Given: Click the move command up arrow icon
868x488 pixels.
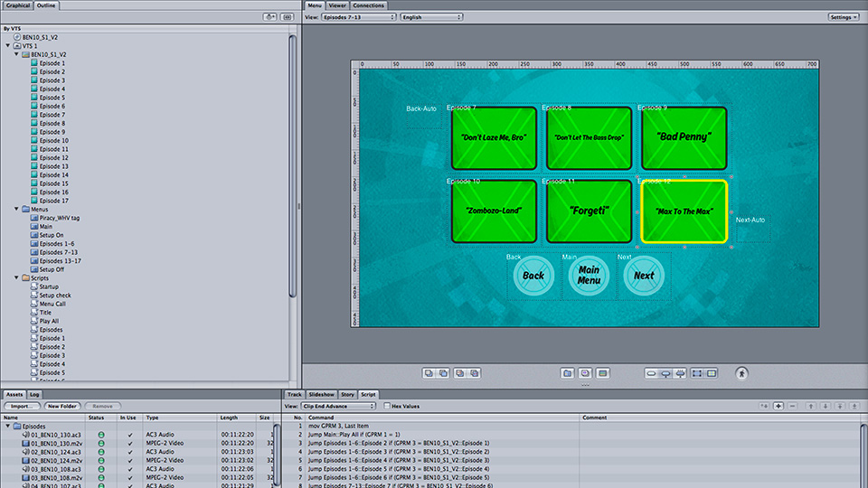Looking at the screenshot, I should (811, 406).
